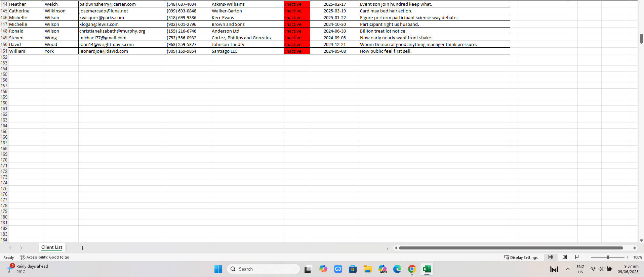
Task: Select phone number (548) 687-4034
Action: [x=188, y=4]
